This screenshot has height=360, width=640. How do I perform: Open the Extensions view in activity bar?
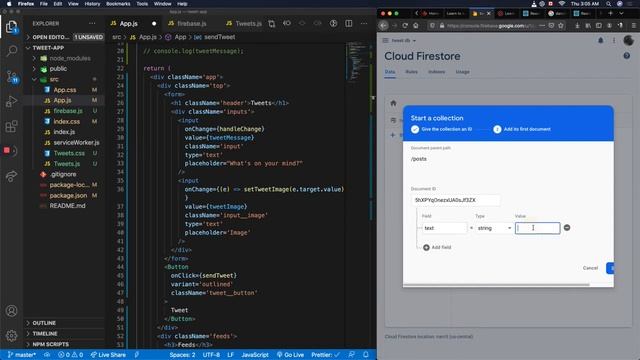click(x=11, y=126)
